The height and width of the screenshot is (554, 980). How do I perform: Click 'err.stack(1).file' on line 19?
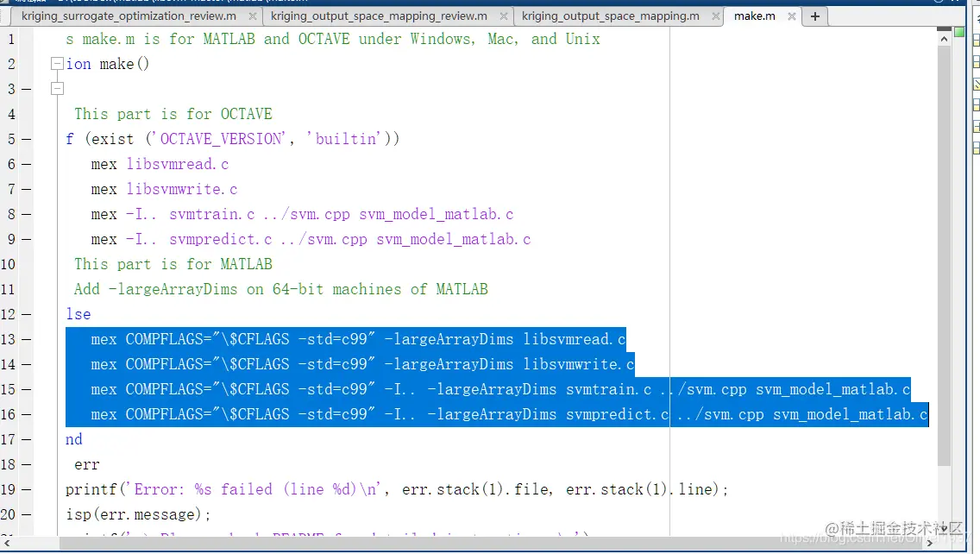point(477,489)
